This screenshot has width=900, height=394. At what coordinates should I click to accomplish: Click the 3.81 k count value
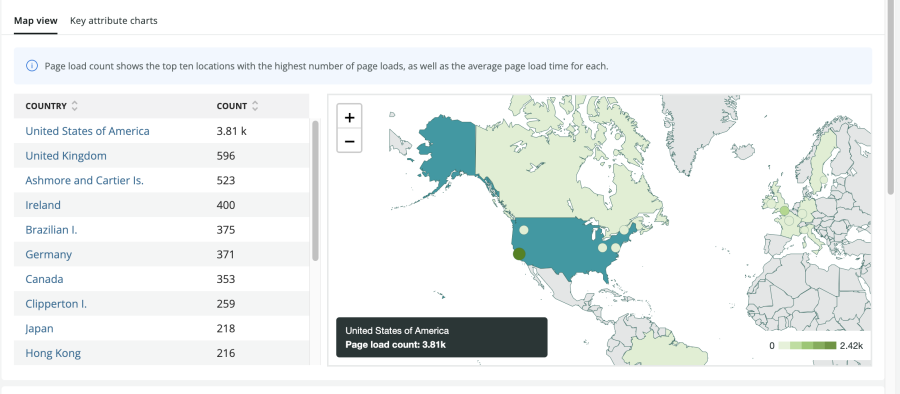tap(231, 131)
